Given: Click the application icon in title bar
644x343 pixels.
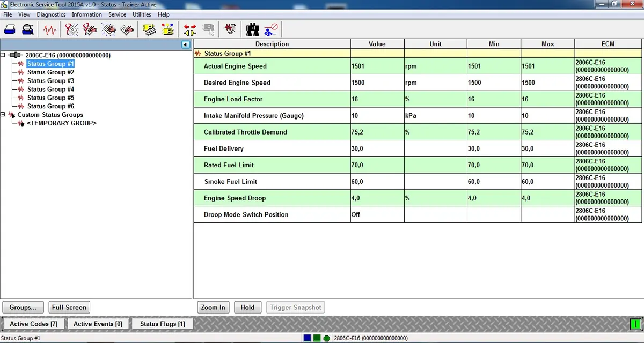Looking at the screenshot, I should click(x=4, y=4).
